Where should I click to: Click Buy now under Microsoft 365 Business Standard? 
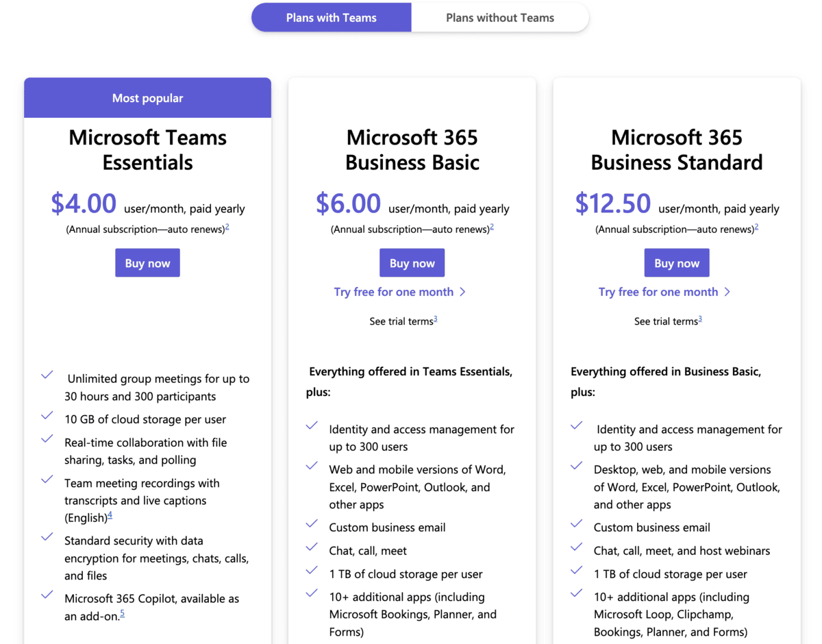coord(677,262)
